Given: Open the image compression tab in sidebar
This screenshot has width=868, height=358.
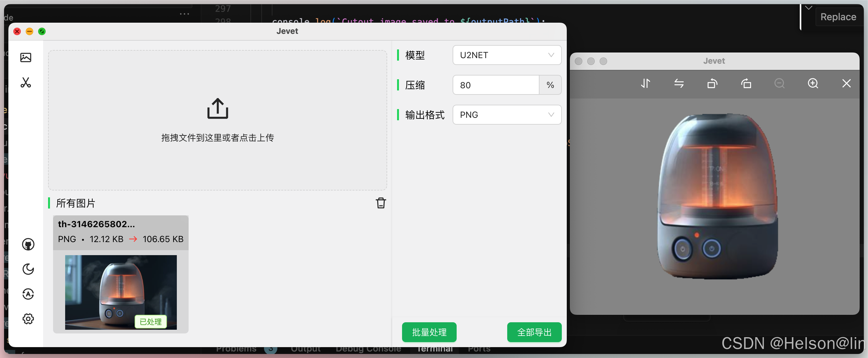Looking at the screenshot, I should [x=26, y=57].
